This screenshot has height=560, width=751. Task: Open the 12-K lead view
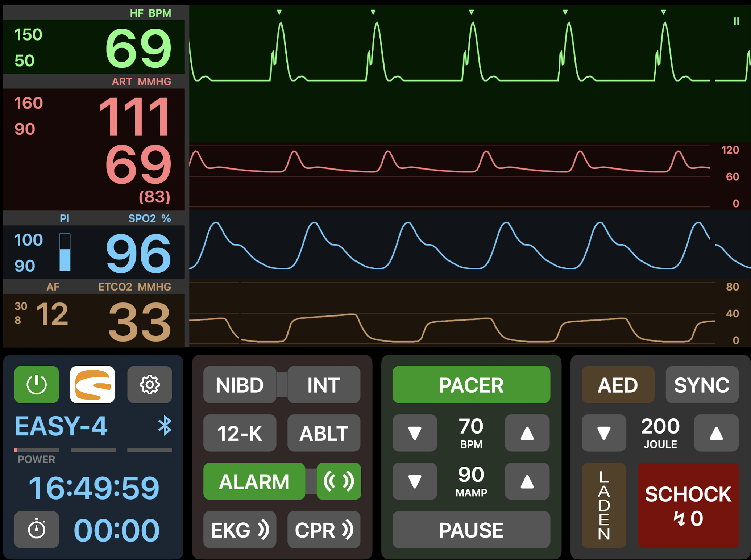click(x=240, y=433)
